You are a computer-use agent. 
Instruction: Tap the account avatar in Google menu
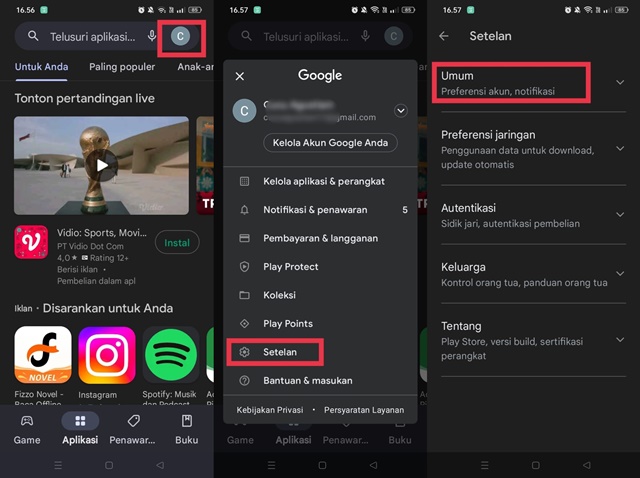pos(244,111)
